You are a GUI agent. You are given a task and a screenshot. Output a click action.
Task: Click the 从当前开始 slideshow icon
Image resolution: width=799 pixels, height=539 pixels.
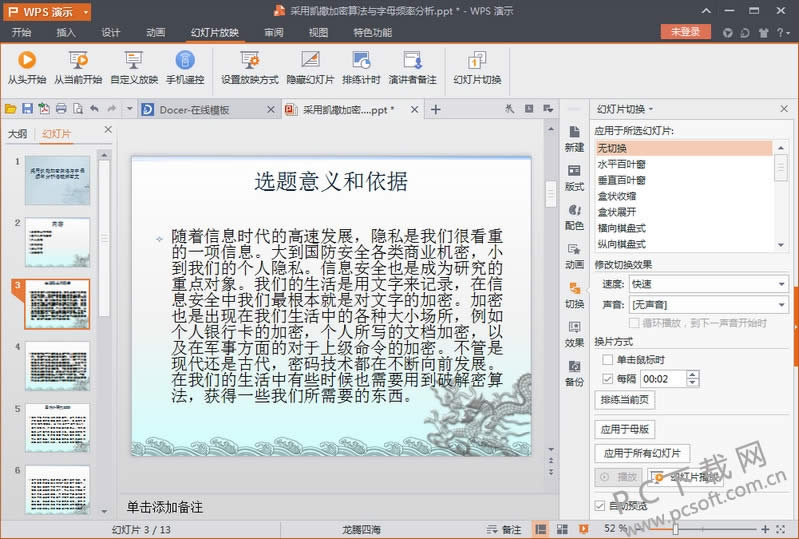tap(78, 61)
